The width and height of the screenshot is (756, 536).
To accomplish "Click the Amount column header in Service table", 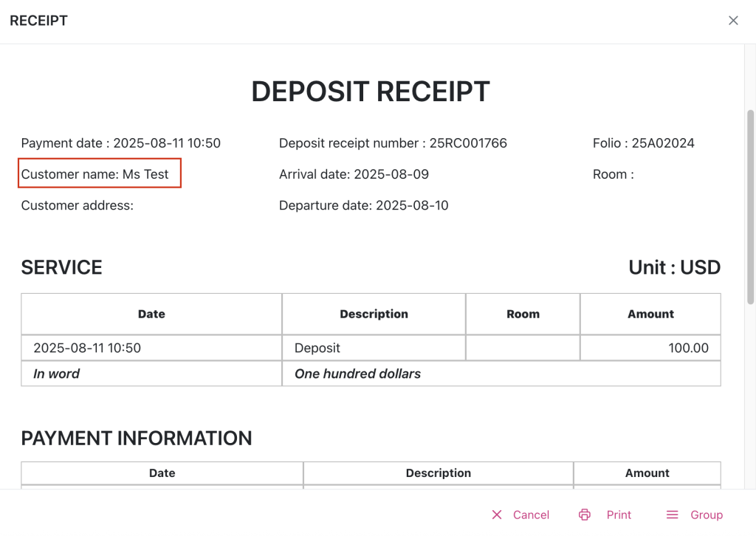I will tap(650, 314).
